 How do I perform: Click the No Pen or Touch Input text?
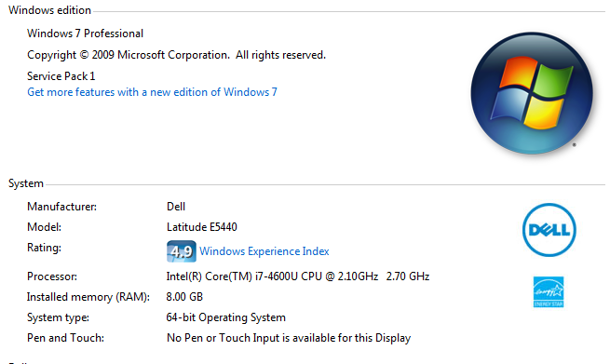pyautogui.click(x=289, y=338)
